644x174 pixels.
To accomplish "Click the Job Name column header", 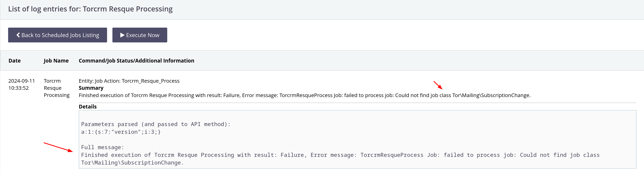I will 56,61.
